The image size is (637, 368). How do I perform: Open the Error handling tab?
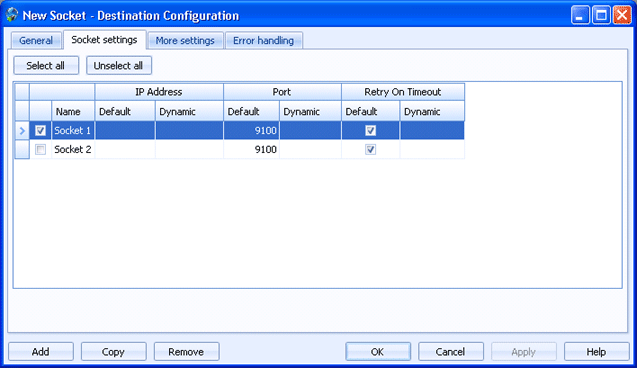[x=263, y=41]
